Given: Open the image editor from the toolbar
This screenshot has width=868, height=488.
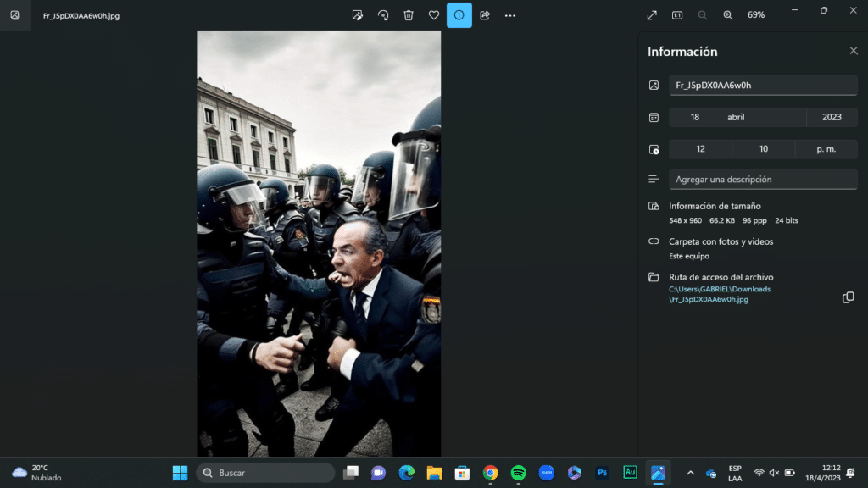Looking at the screenshot, I should pyautogui.click(x=358, y=15).
